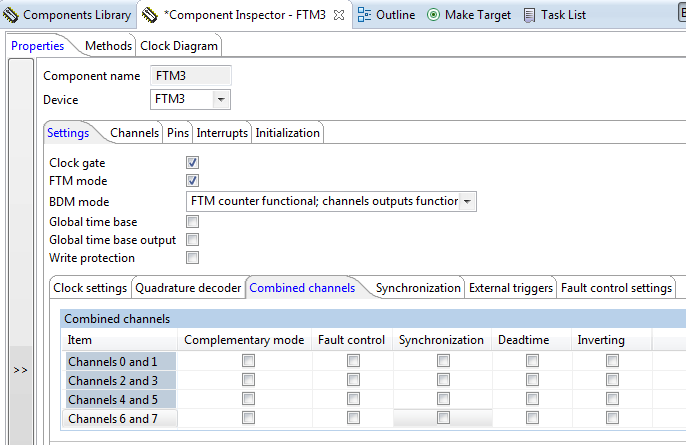
Task: Select the Quadrature decoder tab
Action: click(188, 288)
